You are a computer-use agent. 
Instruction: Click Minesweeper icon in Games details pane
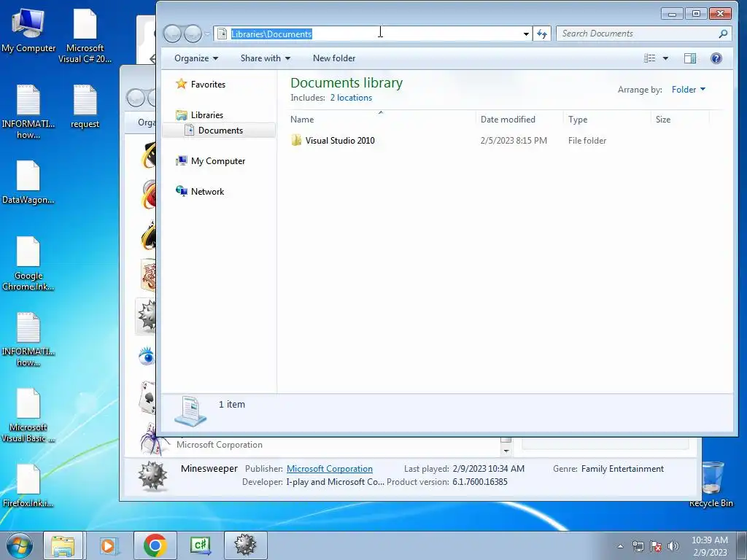[x=152, y=475]
